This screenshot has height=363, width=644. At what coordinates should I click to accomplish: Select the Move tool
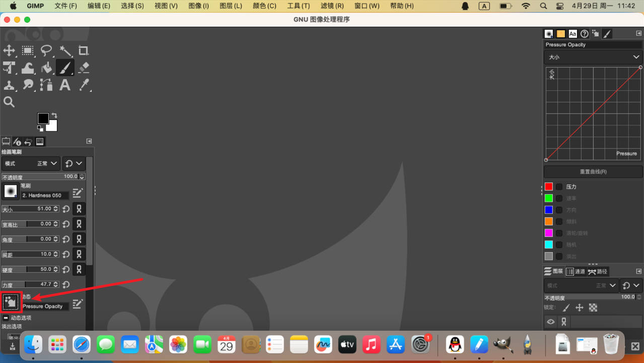[9, 50]
